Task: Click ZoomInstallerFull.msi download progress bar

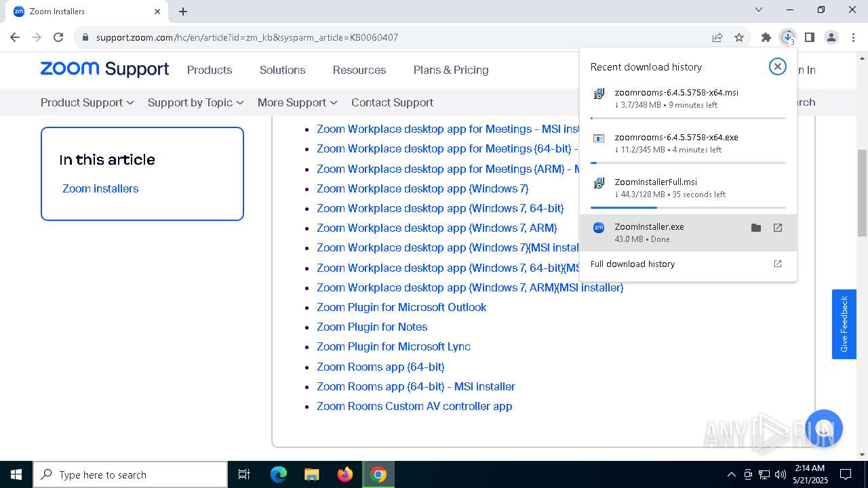Action: click(x=688, y=207)
